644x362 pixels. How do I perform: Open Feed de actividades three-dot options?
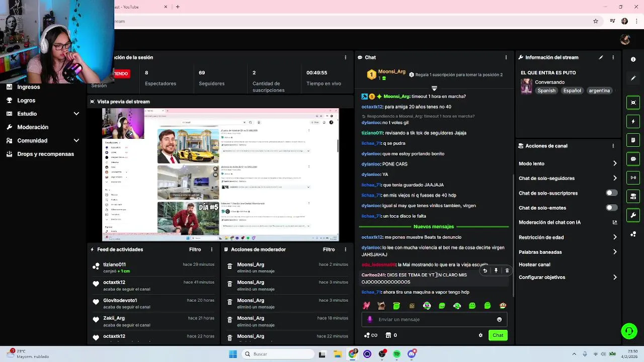coord(211,249)
